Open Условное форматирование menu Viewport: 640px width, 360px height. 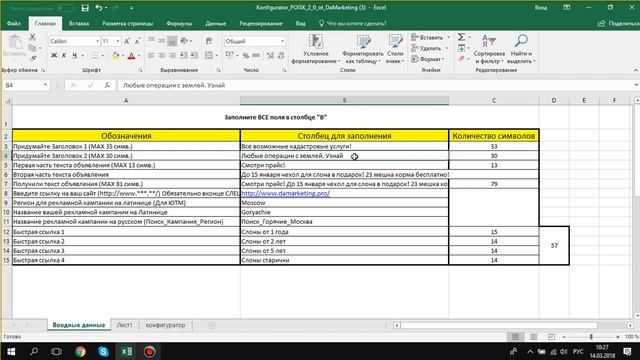(x=316, y=49)
